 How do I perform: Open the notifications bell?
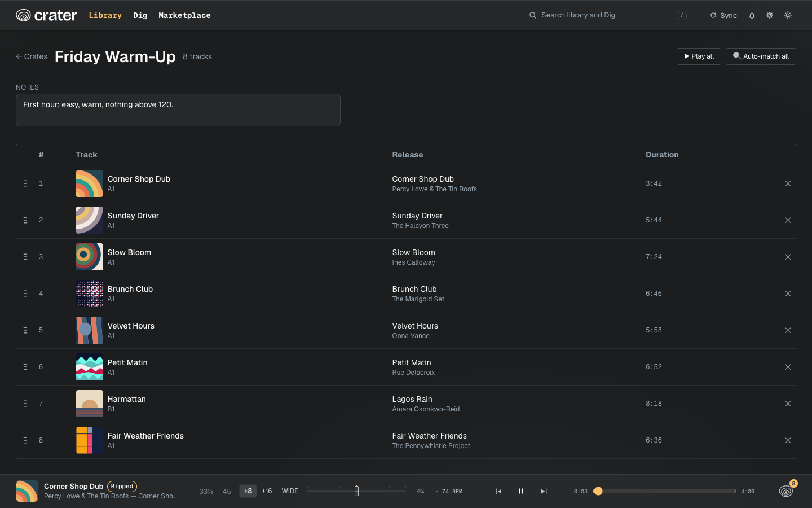pos(752,16)
